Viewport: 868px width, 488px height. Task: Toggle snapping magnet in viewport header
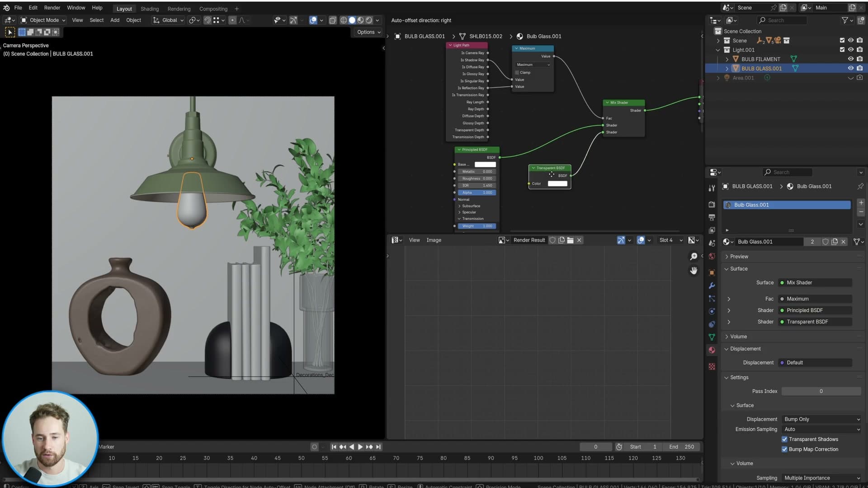click(207, 20)
